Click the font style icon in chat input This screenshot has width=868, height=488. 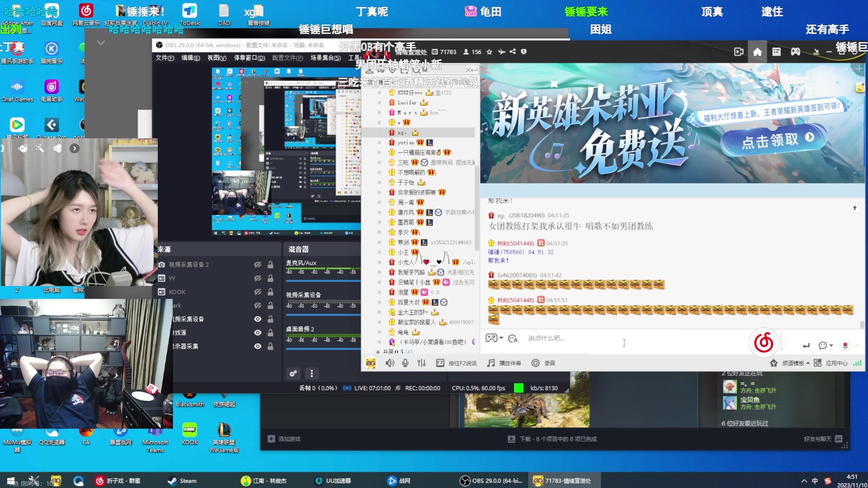(x=513, y=338)
